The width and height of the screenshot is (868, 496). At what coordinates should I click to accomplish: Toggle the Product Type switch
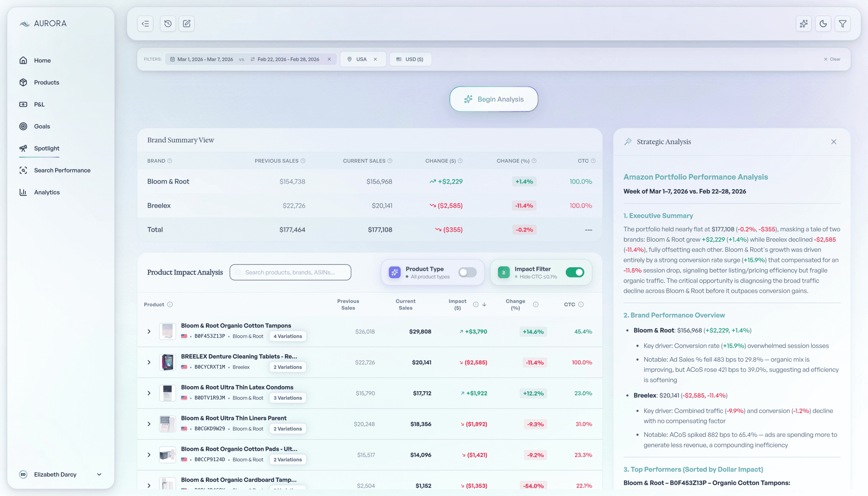(x=467, y=272)
